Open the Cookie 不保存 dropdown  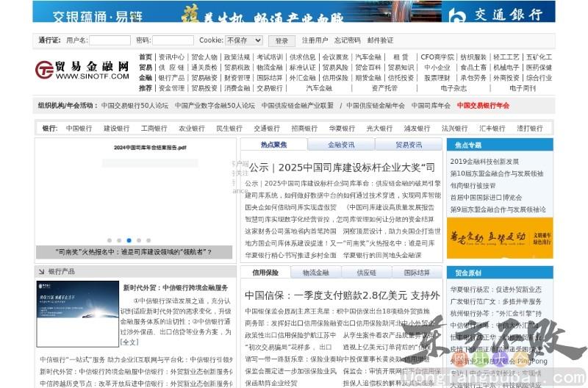244,40
